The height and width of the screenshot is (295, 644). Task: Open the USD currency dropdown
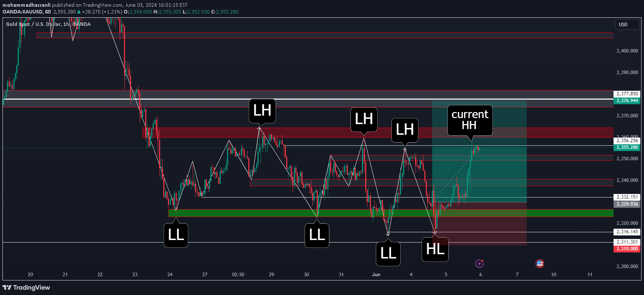click(x=627, y=24)
